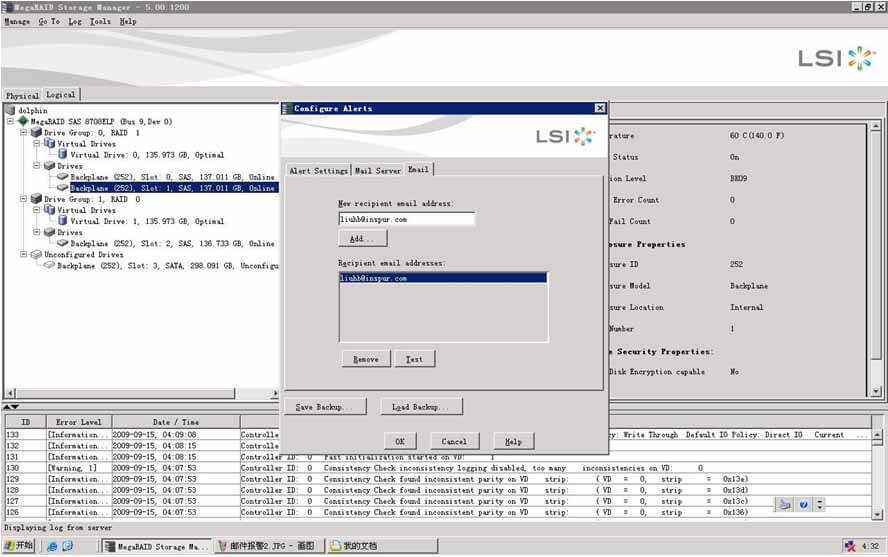The height and width of the screenshot is (557, 888).
Task: Collapse the Drive Group 0 tree node
Action: coord(22,132)
